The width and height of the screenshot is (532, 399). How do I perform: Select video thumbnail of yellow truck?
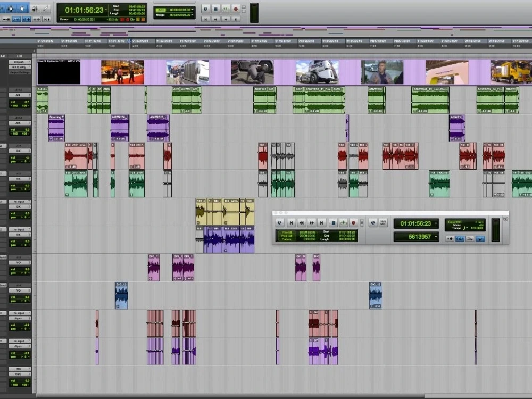[x=511, y=72]
